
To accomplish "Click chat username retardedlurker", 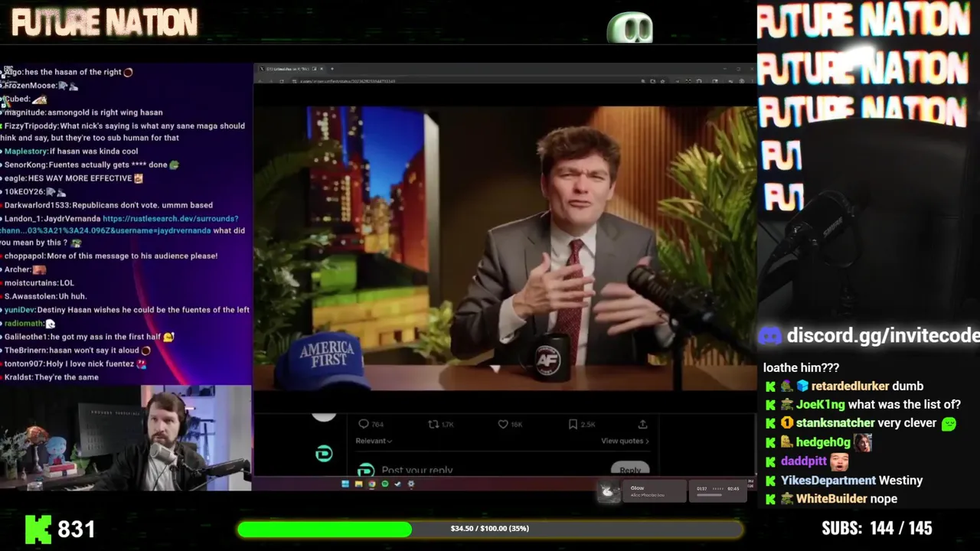I will (x=850, y=386).
